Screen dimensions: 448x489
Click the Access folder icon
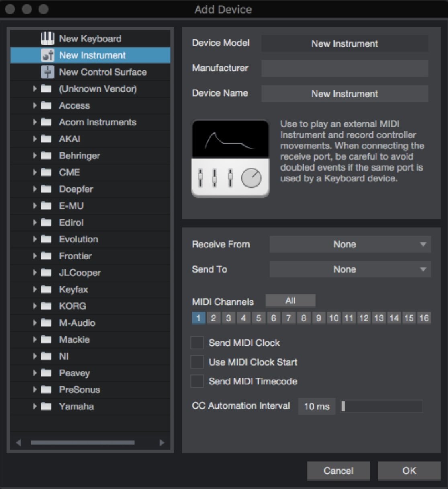[x=46, y=105]
